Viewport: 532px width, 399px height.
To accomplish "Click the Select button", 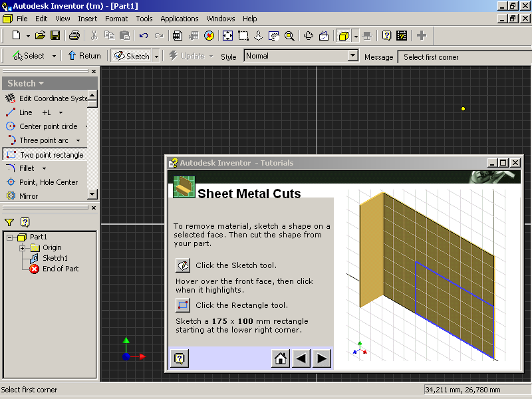I will pos(29,56).
